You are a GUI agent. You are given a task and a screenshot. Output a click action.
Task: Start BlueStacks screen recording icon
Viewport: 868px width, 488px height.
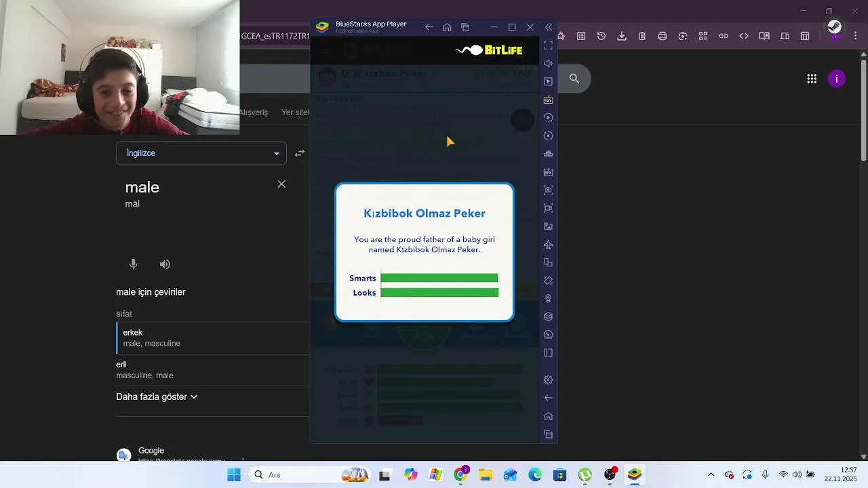pos(549,208)
